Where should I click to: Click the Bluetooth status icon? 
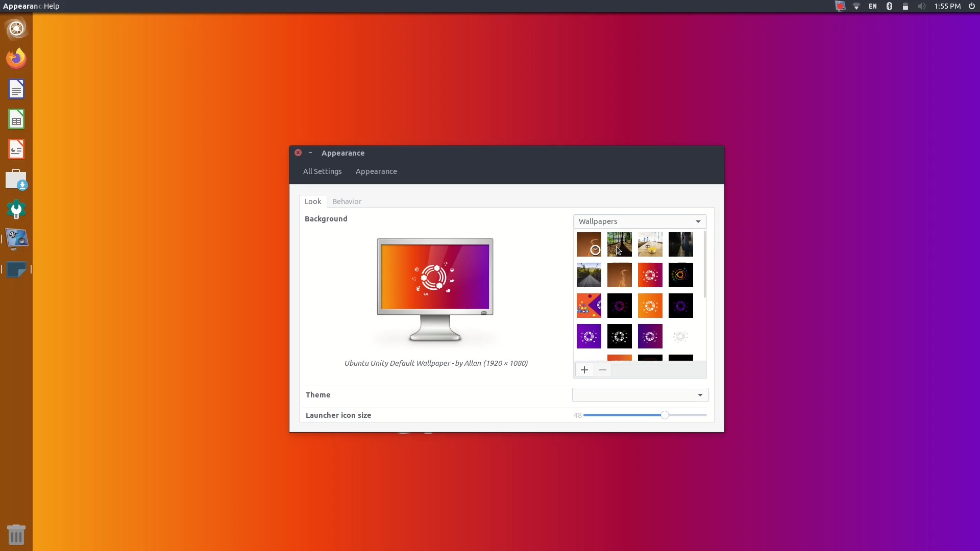[x=889, y=6]
